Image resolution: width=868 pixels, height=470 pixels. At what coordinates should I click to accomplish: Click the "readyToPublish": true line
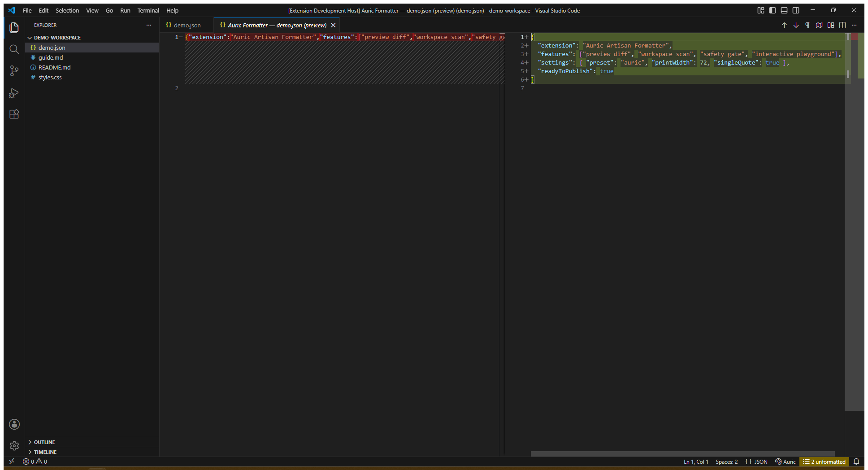pyautogui.click(x=575, y=71)
